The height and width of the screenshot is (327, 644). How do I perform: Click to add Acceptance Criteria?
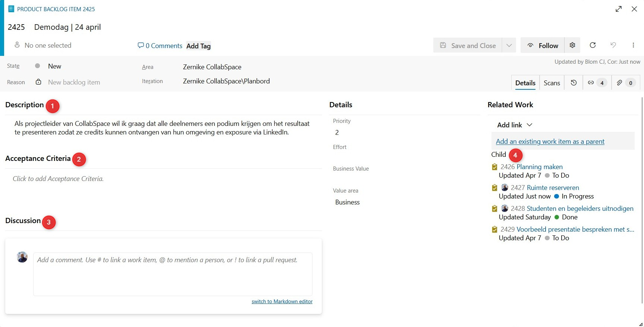pos(58,178)
